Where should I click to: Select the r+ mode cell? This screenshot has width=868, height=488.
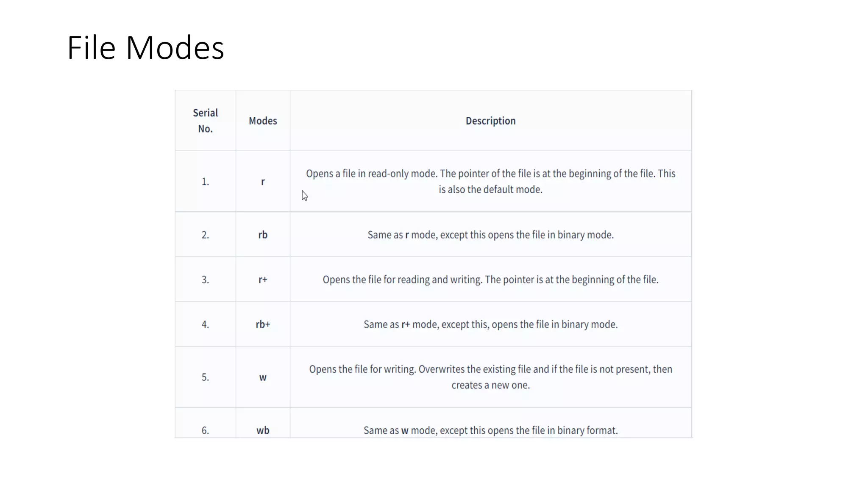[263, 280]
